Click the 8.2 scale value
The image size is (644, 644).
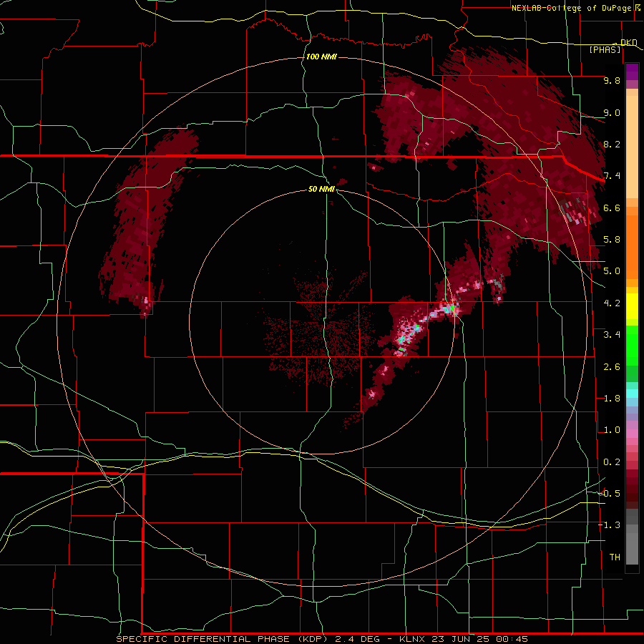point(612,144)
